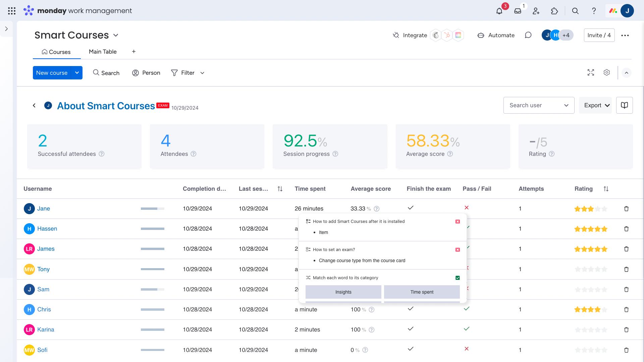Click Sam's progress bar

pyautogui.click(x=153, y=290)
